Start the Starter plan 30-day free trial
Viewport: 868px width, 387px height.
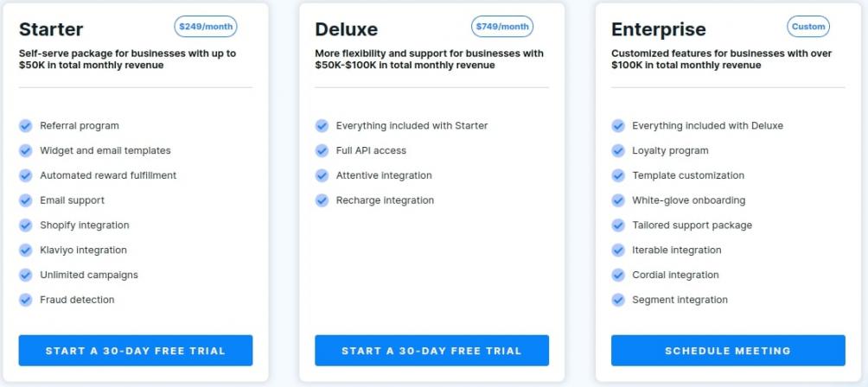(x=136, y=351)
